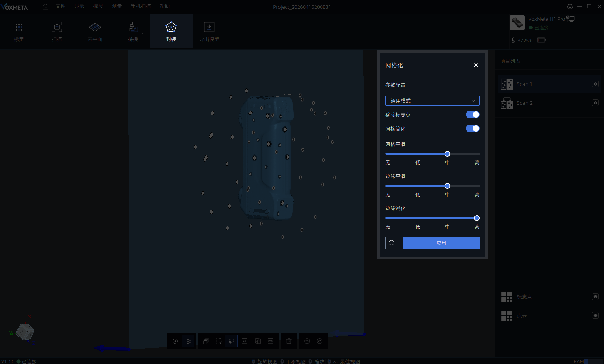
Task: Click the invert selection icon
Action: (x=258, y=341)
